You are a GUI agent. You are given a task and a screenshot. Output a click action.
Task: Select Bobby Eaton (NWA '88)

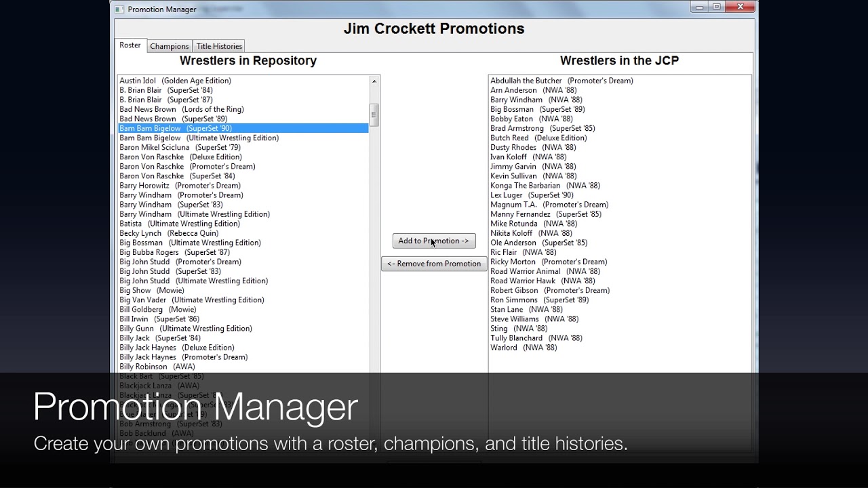620,119
